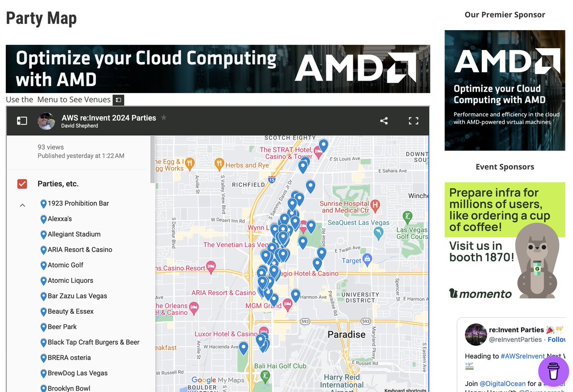This screenshot has height=392, width=573.
Task: Click the purple coffee cup floating button
Action: coord(553,371)
